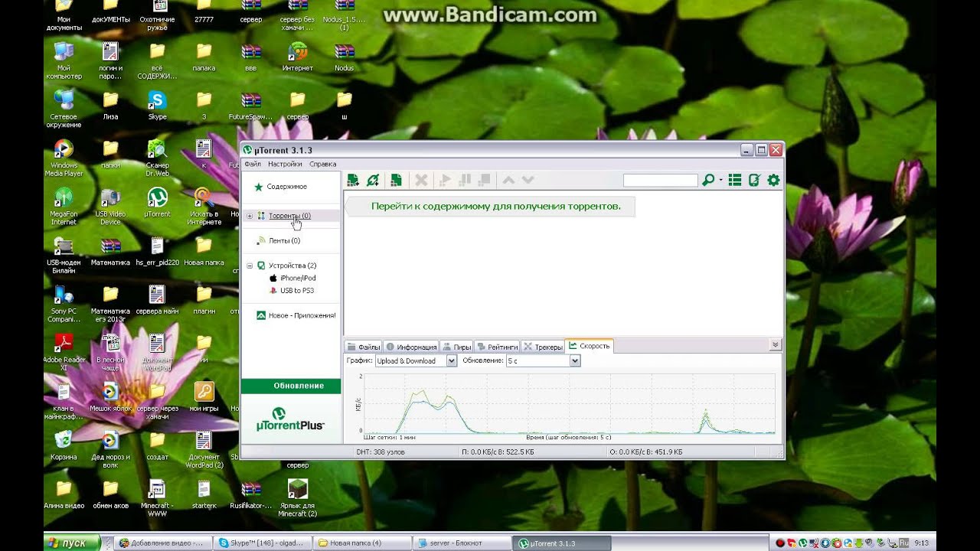Select the Skype desktop shortcut

pos(157,106)
